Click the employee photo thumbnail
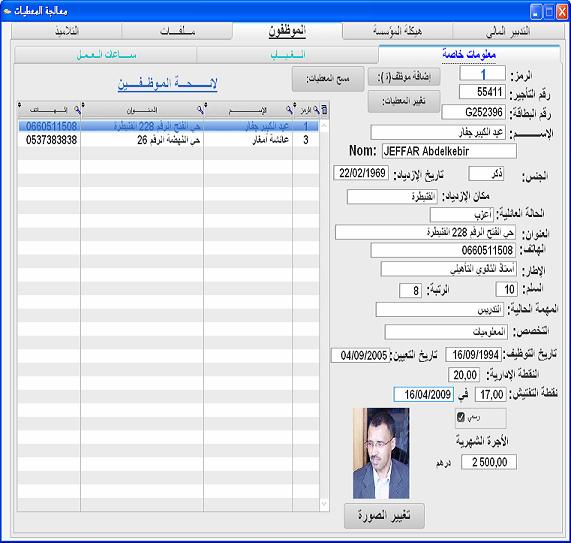The width and height of the screenshot is (571, 543). point(381,453)
